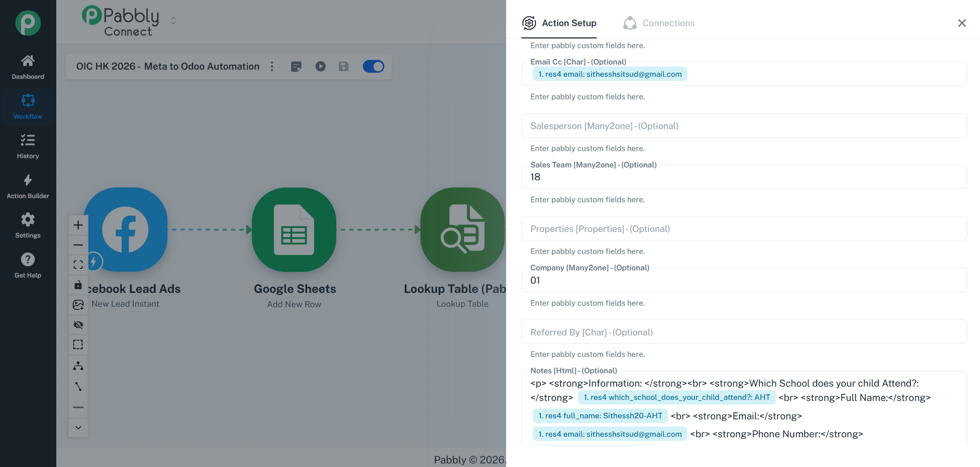Viewport: 980px width, 467px height.
Task: Click the Referred By field
Action: pos(744,332)
